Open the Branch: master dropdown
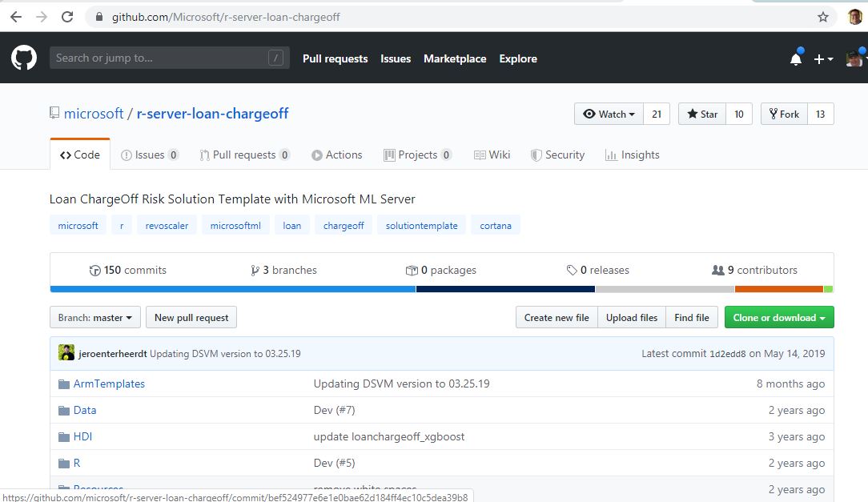The image size is (868, 502). click(x=95, y=318)
